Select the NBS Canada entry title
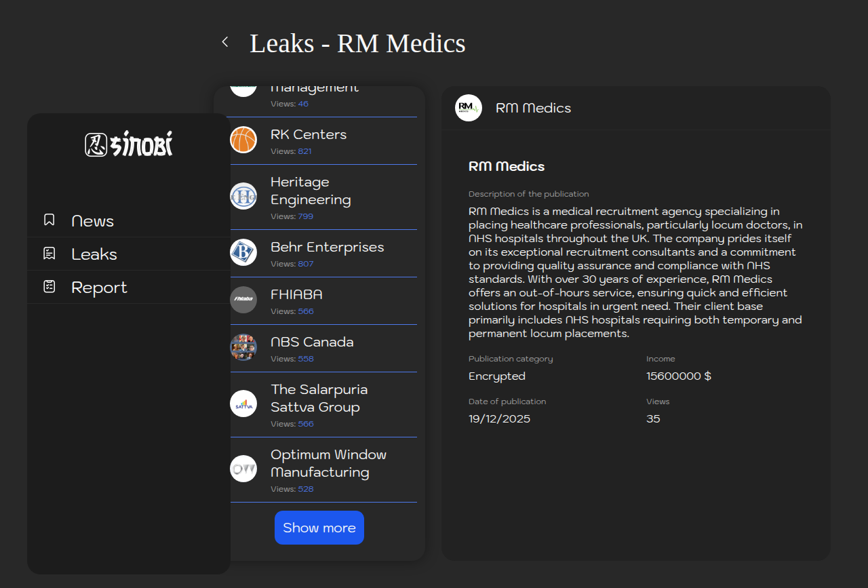Viewport: 868px width, 588px height. 312,342
